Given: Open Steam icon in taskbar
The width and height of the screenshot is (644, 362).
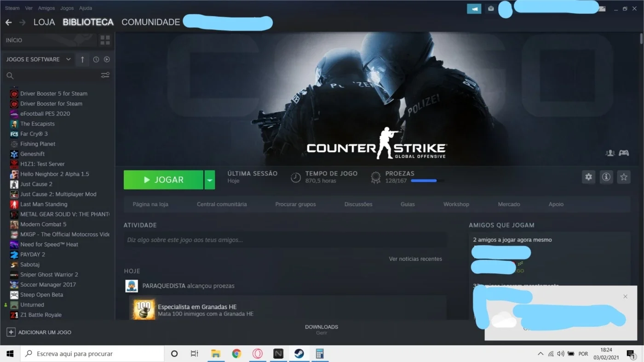Looking at the screenshot, I should click(299, 354).
